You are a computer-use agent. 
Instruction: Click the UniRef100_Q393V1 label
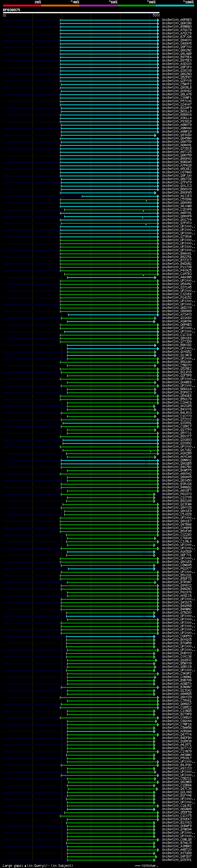point(177,860)
